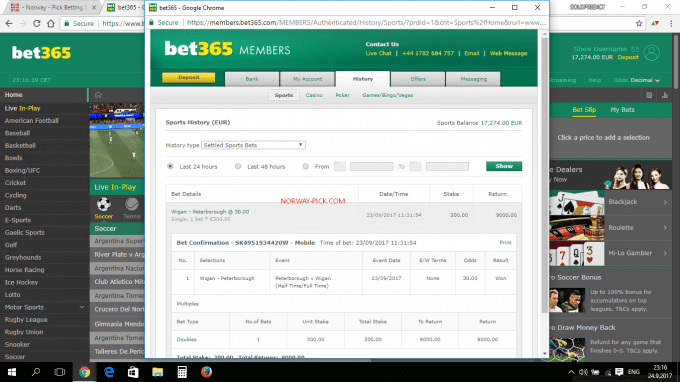Open the My Account tab

point(307,79)
